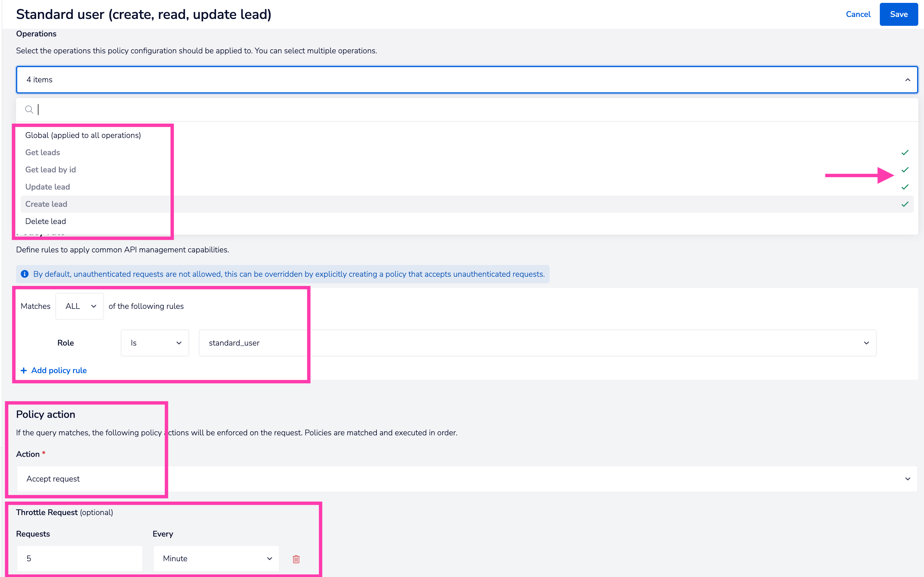The image size is (924, 577).
Task: Click the plus icon for Add policy rule
Action: coord(24,371)
